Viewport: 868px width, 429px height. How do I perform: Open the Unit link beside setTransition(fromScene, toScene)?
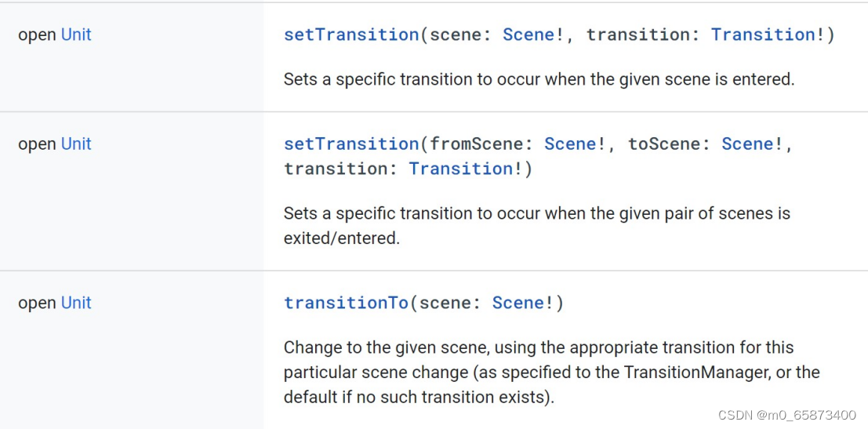pos(76,144)
